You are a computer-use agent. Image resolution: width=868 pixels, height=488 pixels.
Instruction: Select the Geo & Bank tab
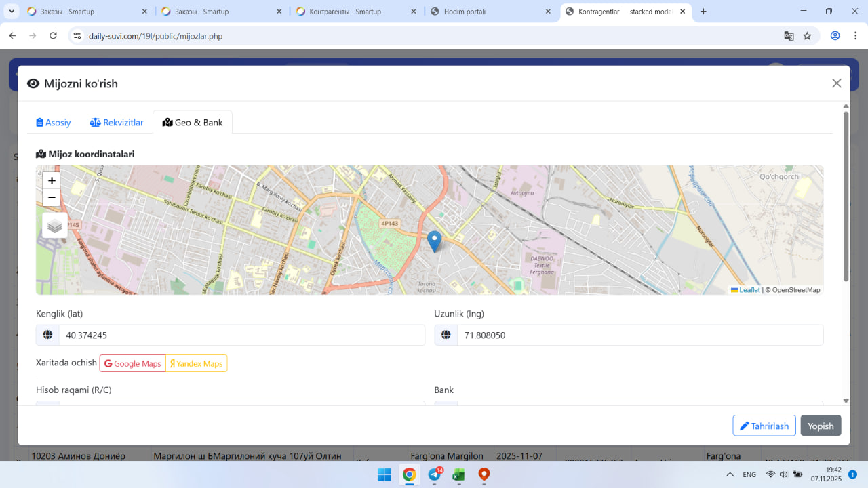click(193, 123)
